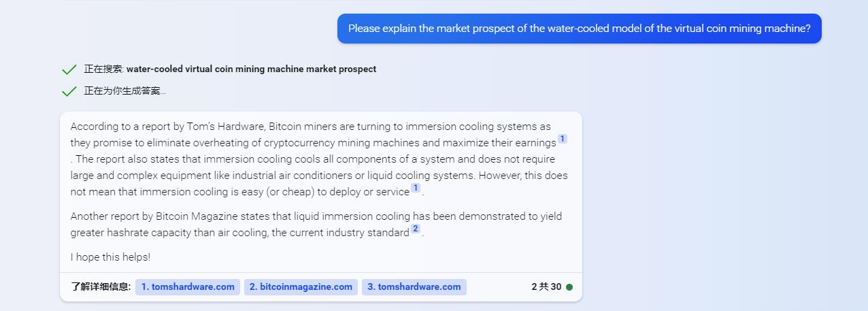Click the checkmark next to 正在为你生成答案

coord(69,91)
